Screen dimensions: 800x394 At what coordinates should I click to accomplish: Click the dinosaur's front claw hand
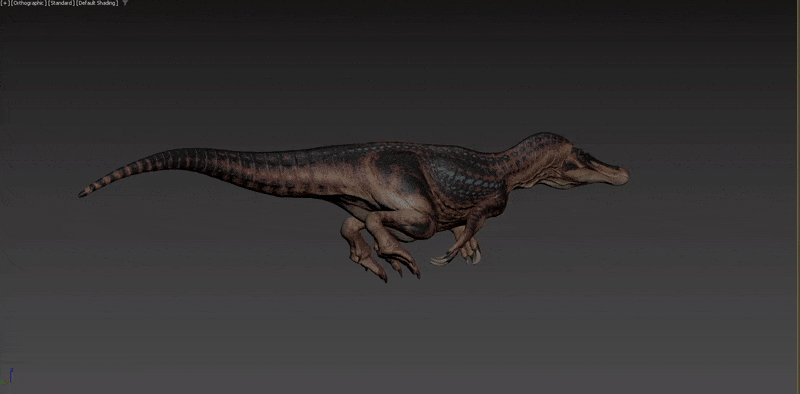pyautogui.click(x=444, y=258)
